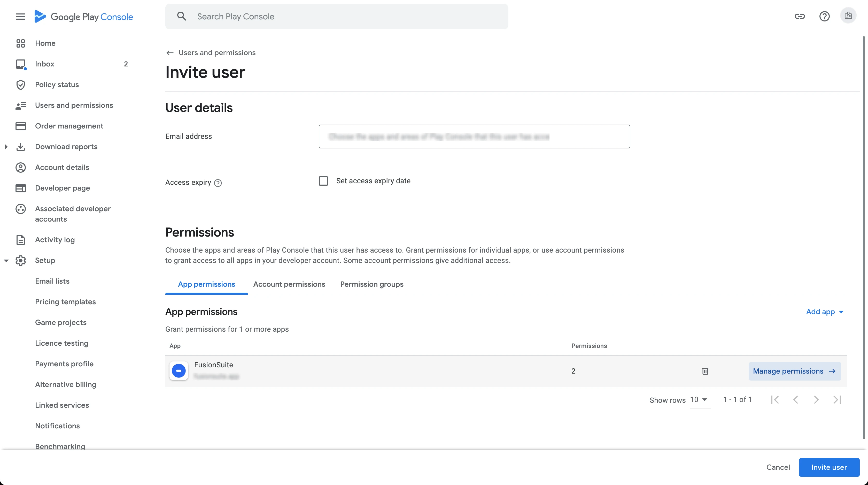Open the Add app dropdown
The width and height of the screenshot is (868, 485).
[825, 312]
